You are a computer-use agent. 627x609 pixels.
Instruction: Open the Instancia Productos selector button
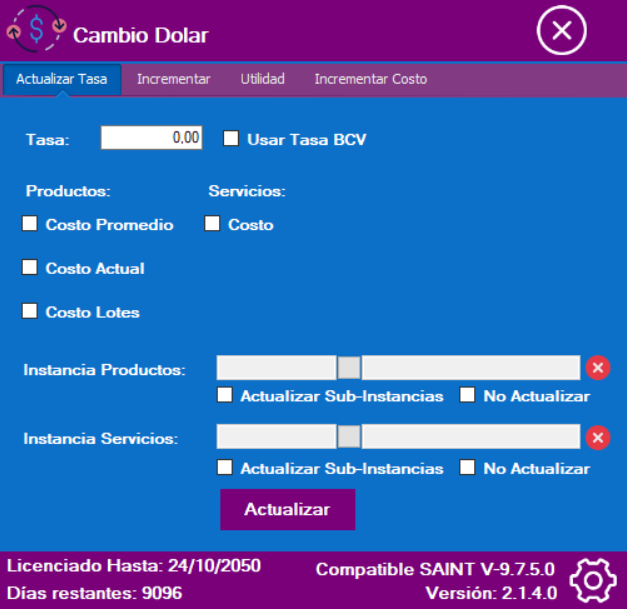[349, 367]
